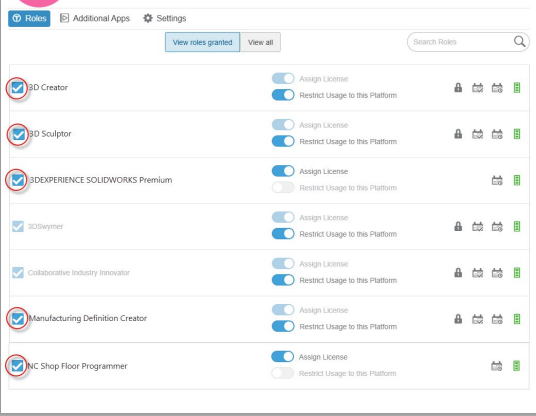Click Collaborative Industry Innovator checkbox
The height and width of the screenshot is (416, 536).
coord(18,272)
